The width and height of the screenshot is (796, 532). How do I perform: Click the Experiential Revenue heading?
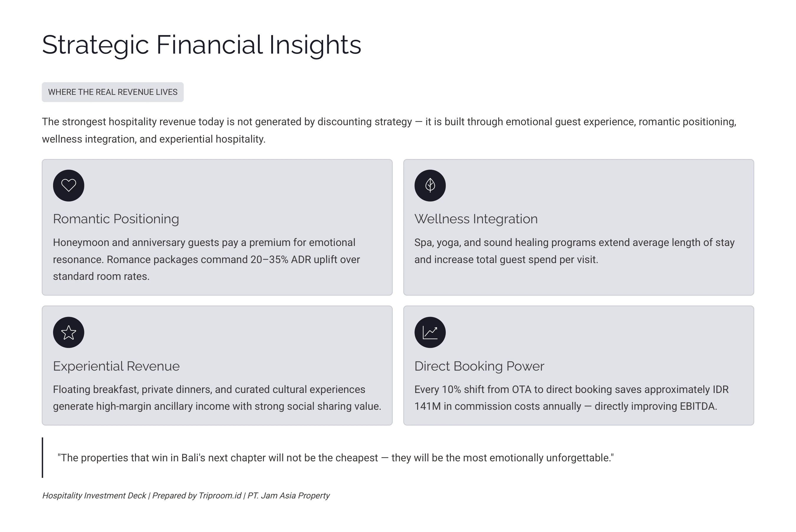point(116,366)
